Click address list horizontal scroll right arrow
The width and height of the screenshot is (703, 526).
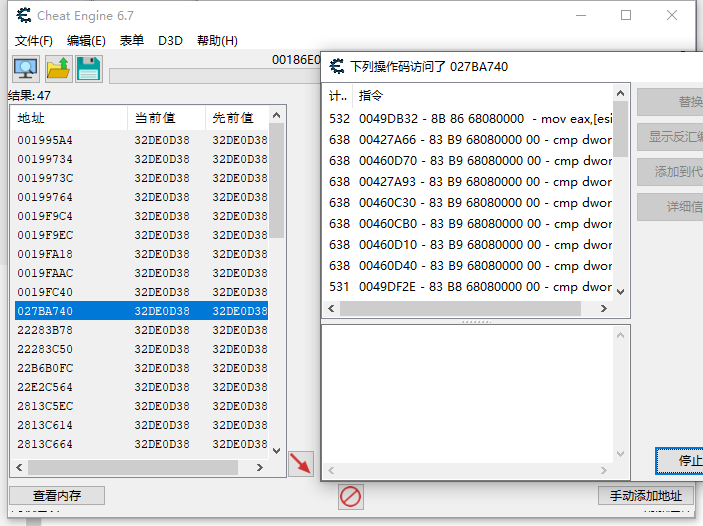point(260,467)
